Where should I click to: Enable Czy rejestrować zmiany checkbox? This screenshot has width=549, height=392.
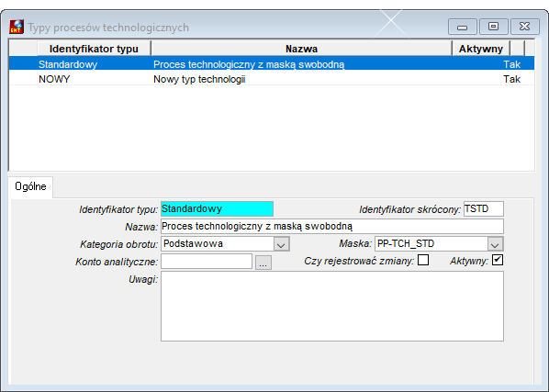click(423, 260)
